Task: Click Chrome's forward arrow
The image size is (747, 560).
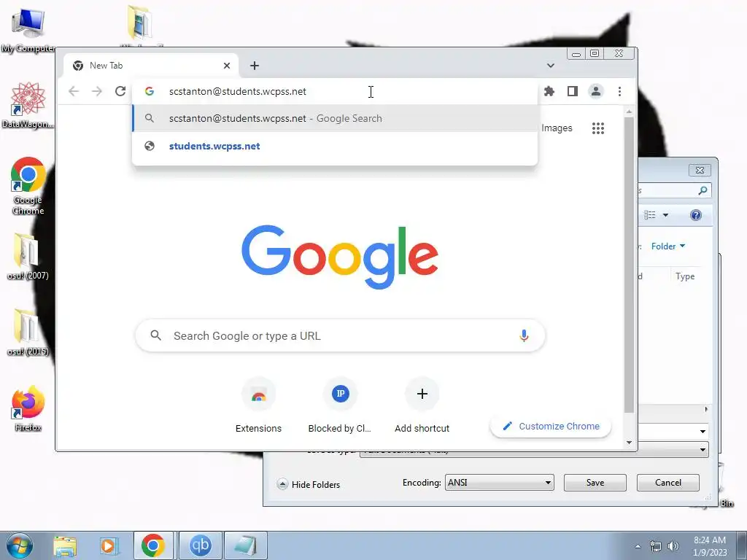Action: (97, 91)
